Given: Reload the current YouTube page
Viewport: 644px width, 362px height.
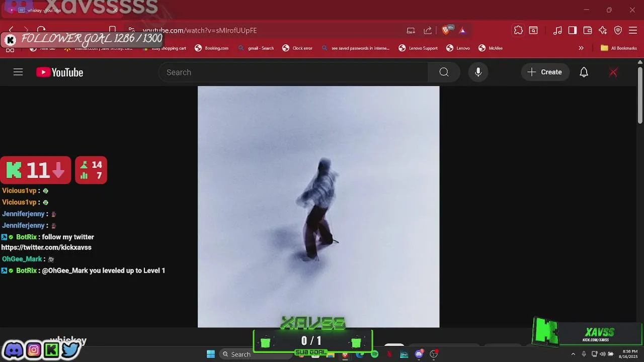Looking at the screenshot, I should pos(41,30).
